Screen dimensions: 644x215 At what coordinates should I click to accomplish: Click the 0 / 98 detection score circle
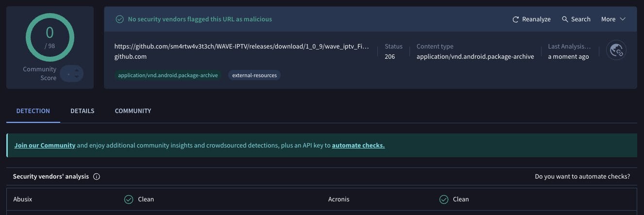(x=50, y=37)
